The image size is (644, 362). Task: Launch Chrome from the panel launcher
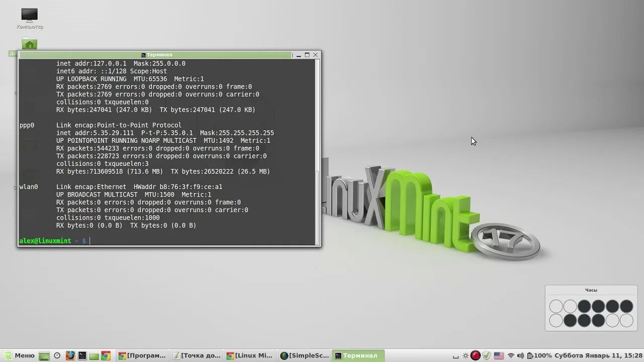pos(106,356)
